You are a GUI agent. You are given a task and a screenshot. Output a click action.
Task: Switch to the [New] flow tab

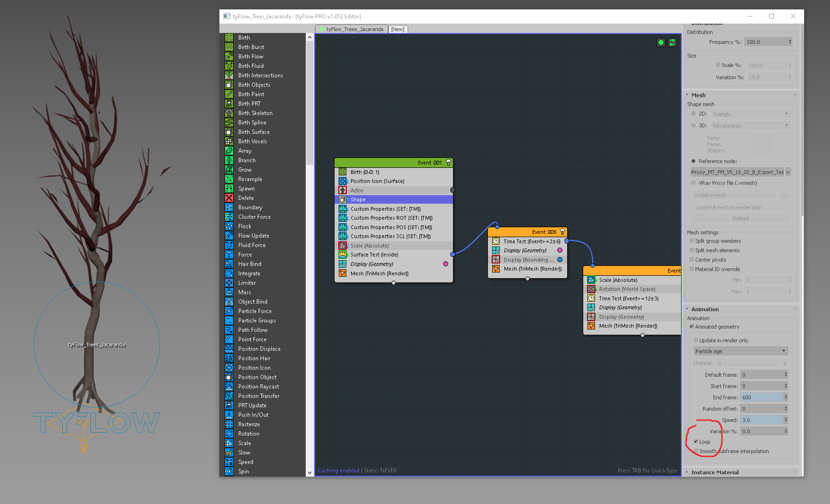398,29
